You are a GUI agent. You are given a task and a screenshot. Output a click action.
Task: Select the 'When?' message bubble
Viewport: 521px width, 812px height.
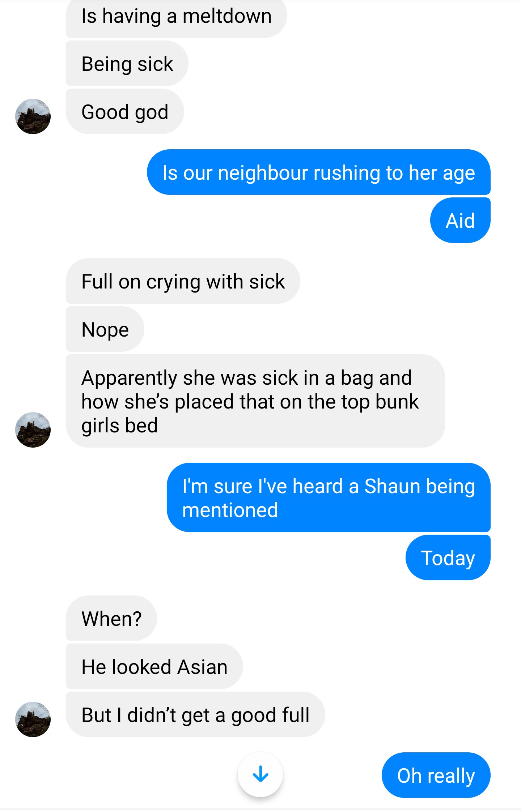pyautogui.click(x=111, y=618)
